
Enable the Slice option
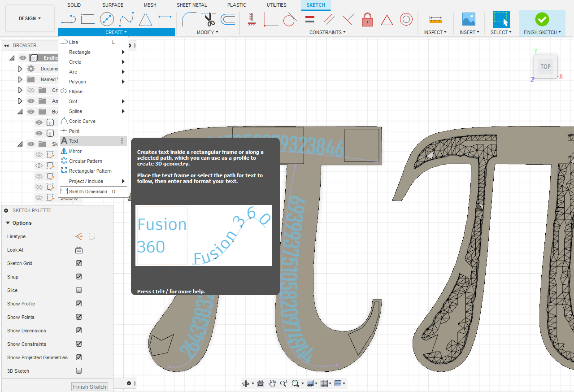(78, 290)
